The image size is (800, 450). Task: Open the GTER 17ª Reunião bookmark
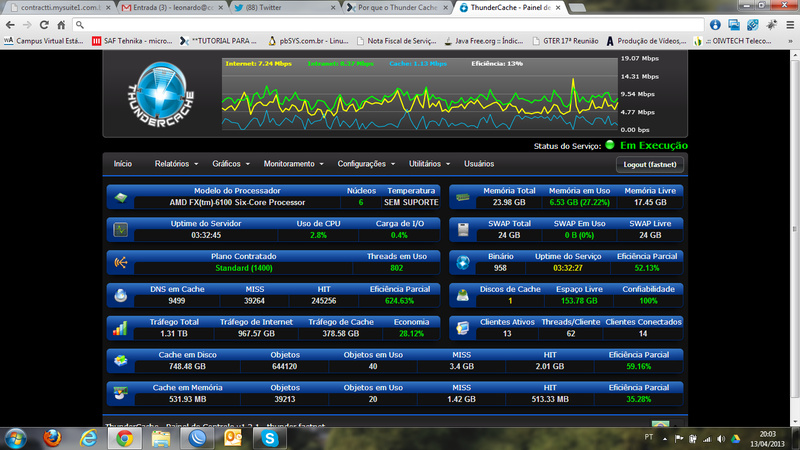point(565,41)
